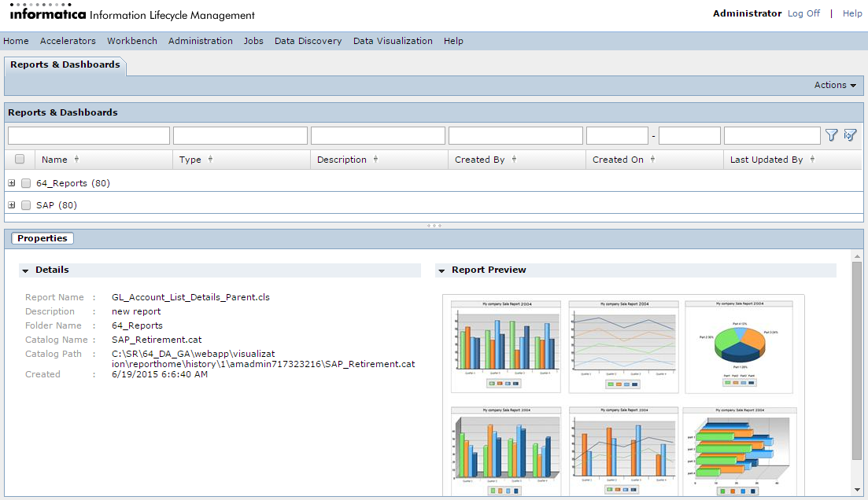The image size is (868, 500).
Task: Open the Administration menu
Action: pos(201,41)
